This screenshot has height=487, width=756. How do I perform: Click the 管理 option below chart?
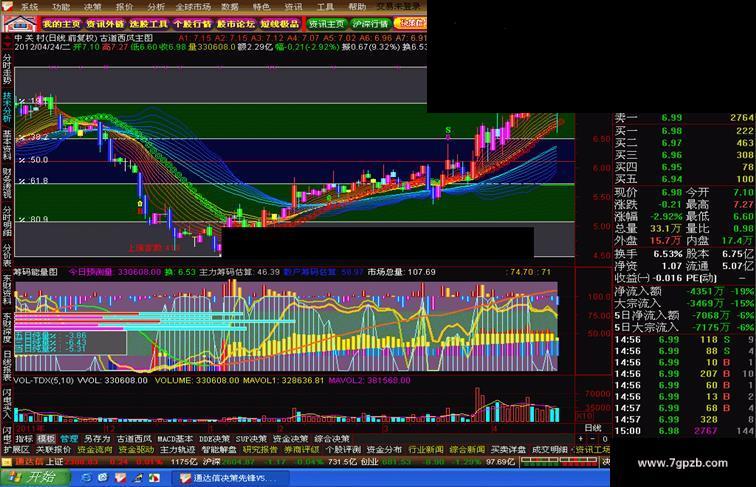pos(68,439)
